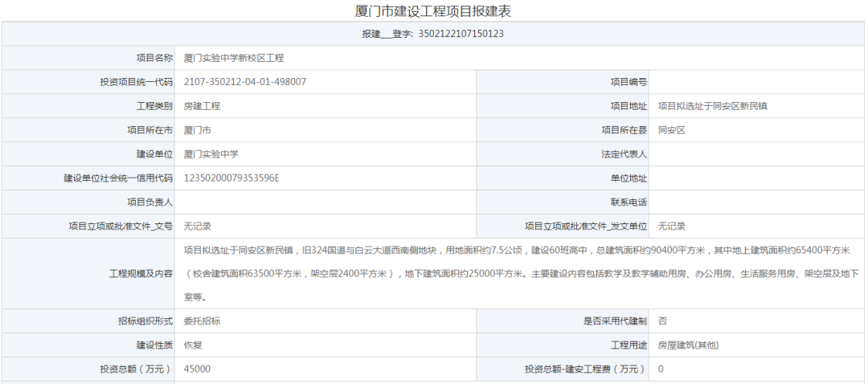Click the 项目编号 label
Viewport: 868px width, 384px height.
(x=628, y=82)
